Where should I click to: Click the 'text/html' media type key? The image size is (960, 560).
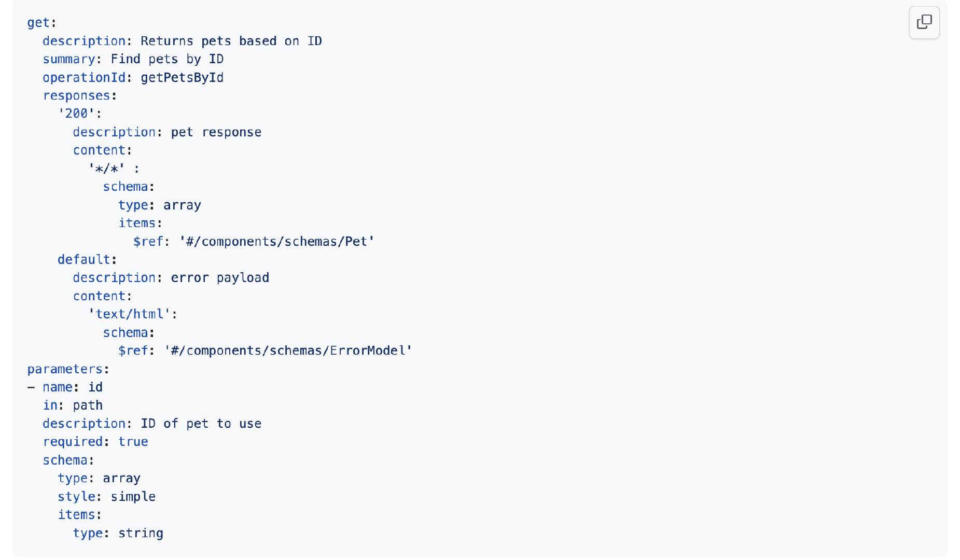pos(129,314)
